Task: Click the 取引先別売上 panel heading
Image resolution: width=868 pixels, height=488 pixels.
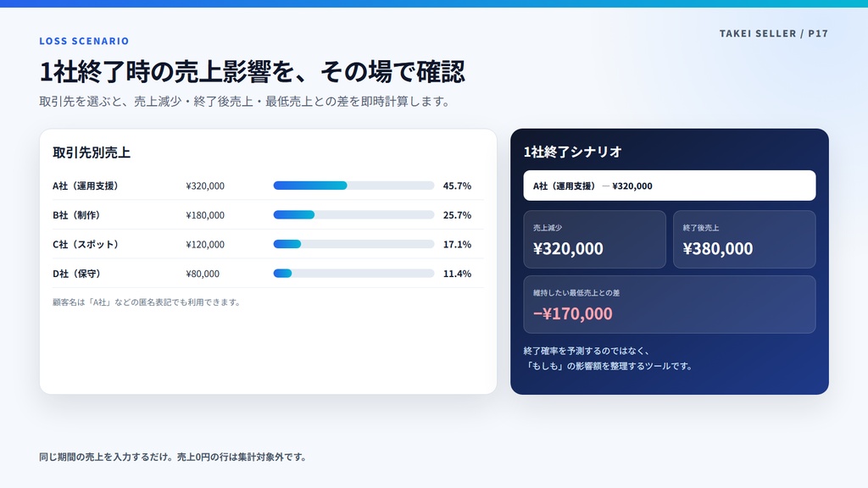Action: [x=92, y=152]
